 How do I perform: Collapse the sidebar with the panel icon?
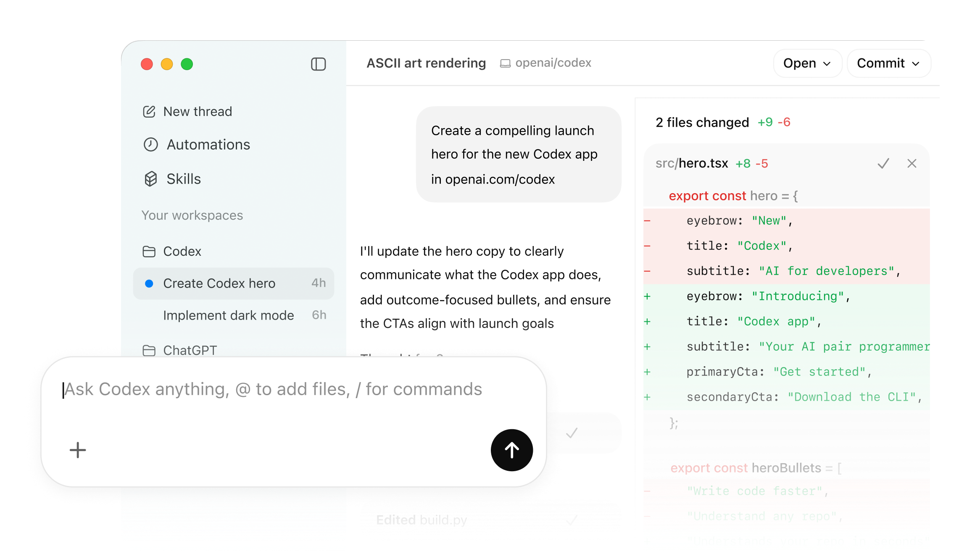pyautogui.click(x=318, y=64)
